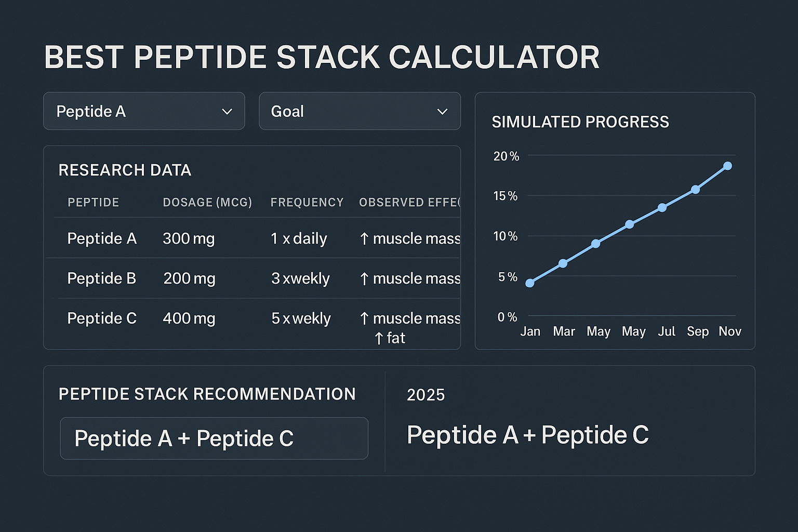798x532 pixels.
Task: Click the Goal dropdown chevron arrow
Action: pos(442,111)
